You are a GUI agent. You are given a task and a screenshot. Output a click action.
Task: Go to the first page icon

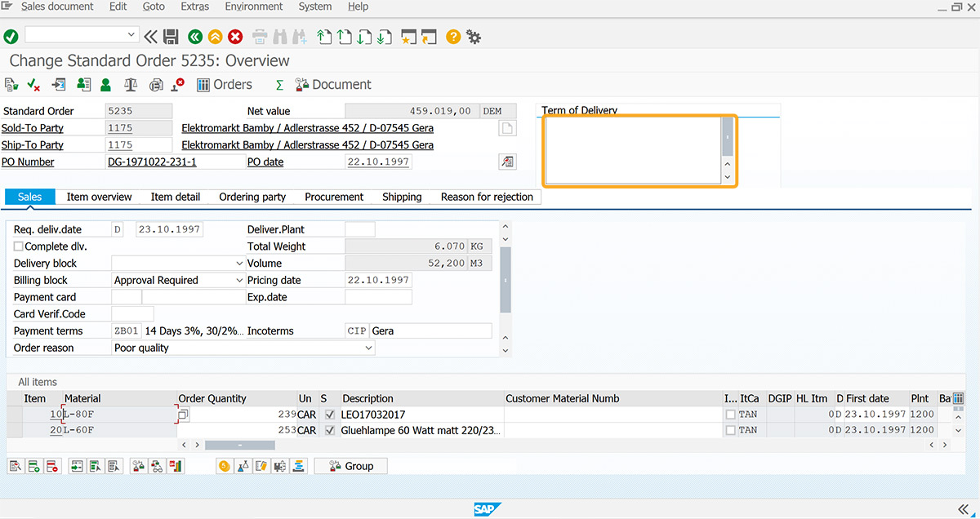pos(324,37)
